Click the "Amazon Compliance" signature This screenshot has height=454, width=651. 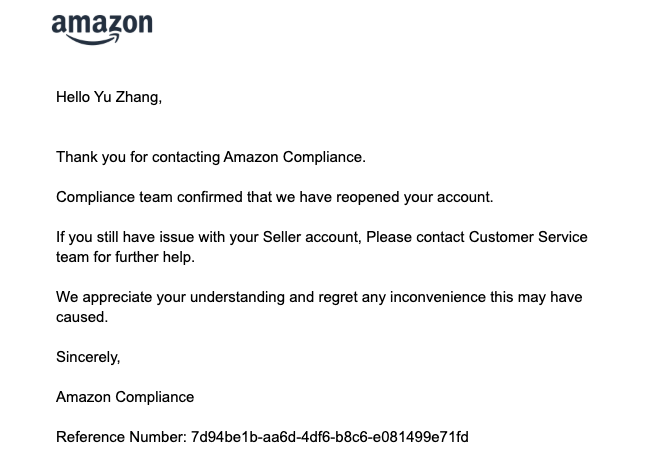[125, 397]
